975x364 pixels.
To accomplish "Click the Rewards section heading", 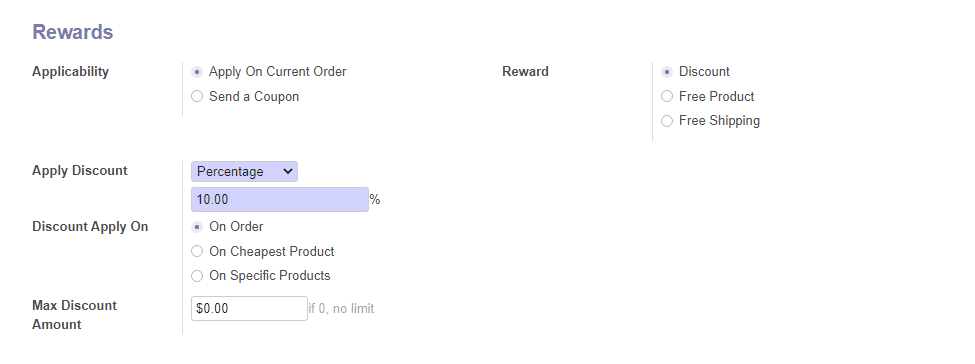I will [x=73, y=32].
